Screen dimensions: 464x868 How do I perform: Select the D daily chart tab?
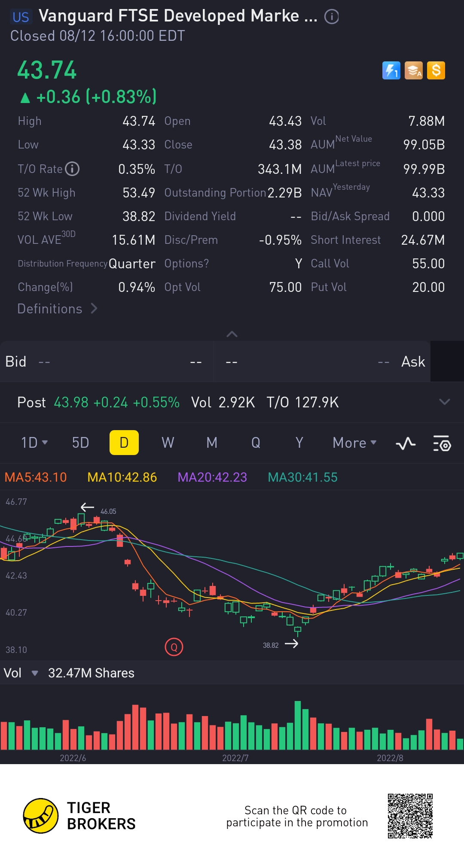pyautogui.click(x=124, y=443)
